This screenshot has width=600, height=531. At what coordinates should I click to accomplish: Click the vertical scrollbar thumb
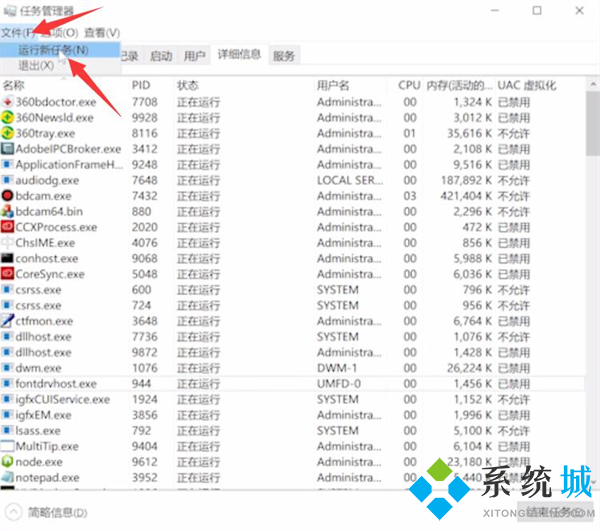click(593, 123)
